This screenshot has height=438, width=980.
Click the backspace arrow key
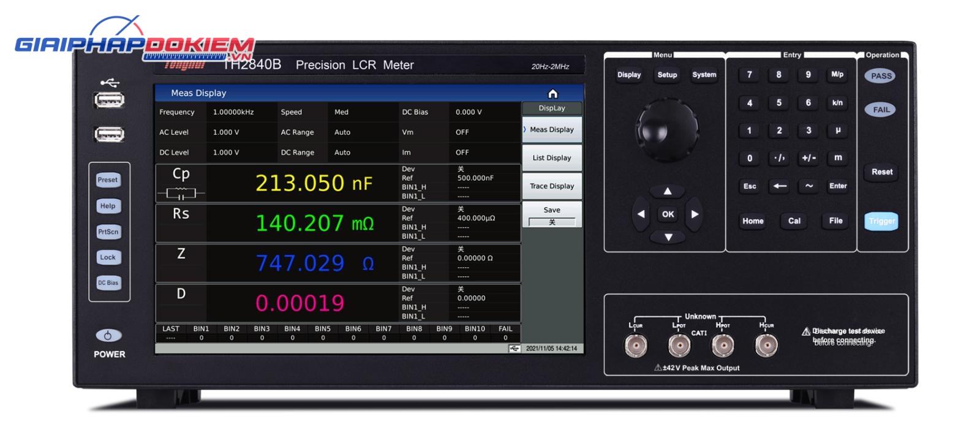click(x=780, y=186)
